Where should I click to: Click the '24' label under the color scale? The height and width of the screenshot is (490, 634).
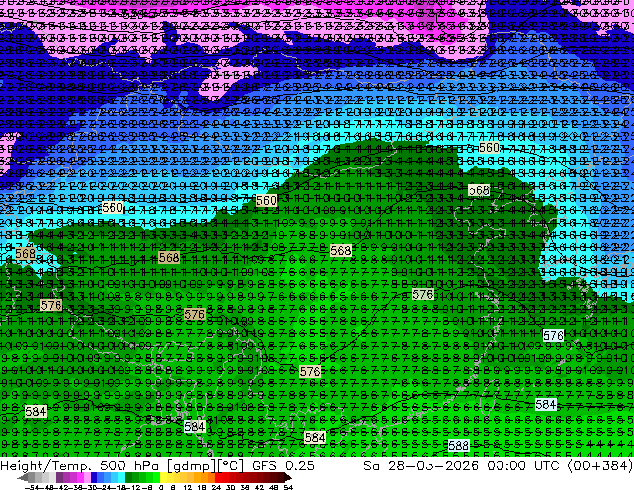(216, 487)
